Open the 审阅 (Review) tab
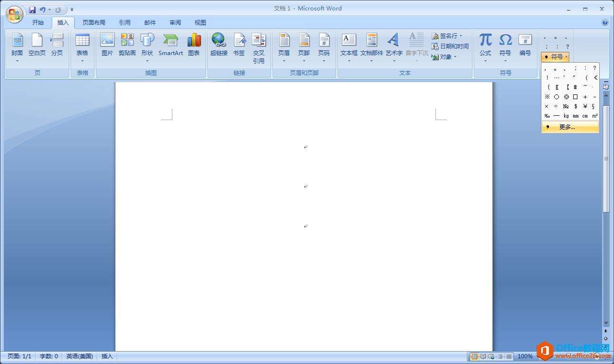 pyautogui.click(x=175, y=23)
